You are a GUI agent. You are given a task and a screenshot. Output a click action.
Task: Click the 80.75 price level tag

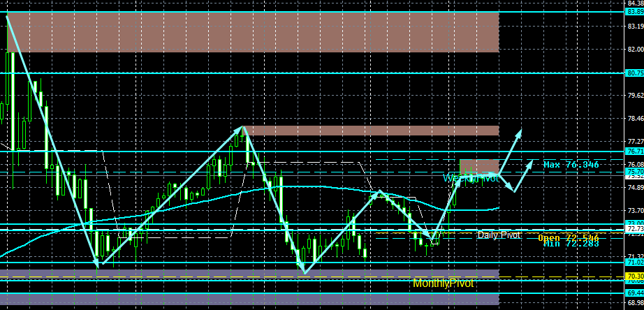click(634, 73)
